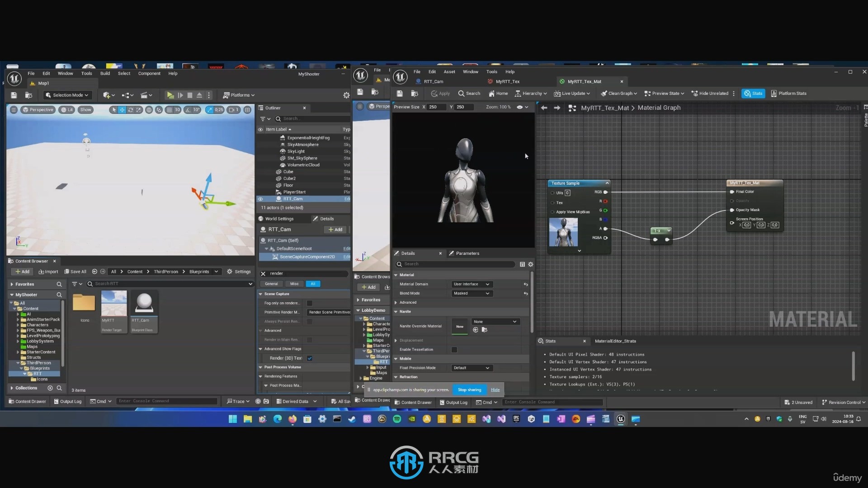The height and width of the screenshot is (488, 868).
Task: Switch to MyRTT_Tex tab
Action: pos(507,81)
